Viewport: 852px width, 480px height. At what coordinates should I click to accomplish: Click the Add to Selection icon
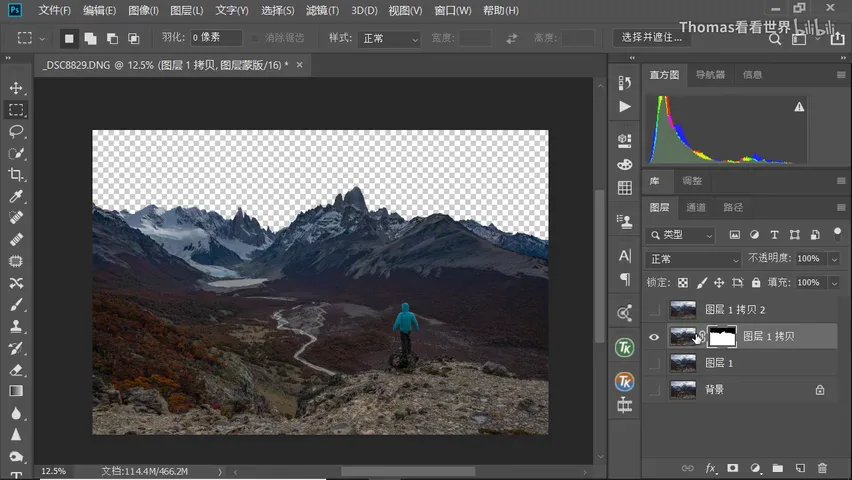91,38
